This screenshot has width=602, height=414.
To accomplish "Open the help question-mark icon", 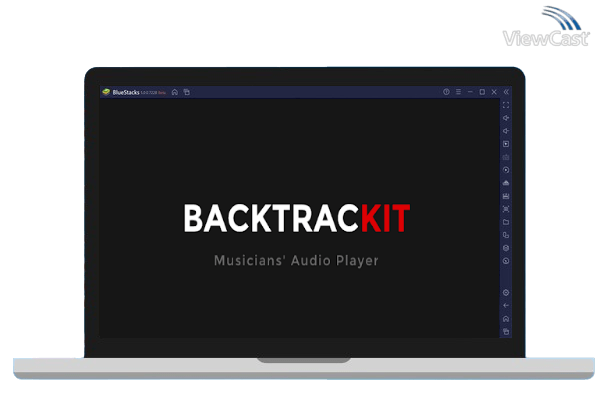I will [446, 92].
